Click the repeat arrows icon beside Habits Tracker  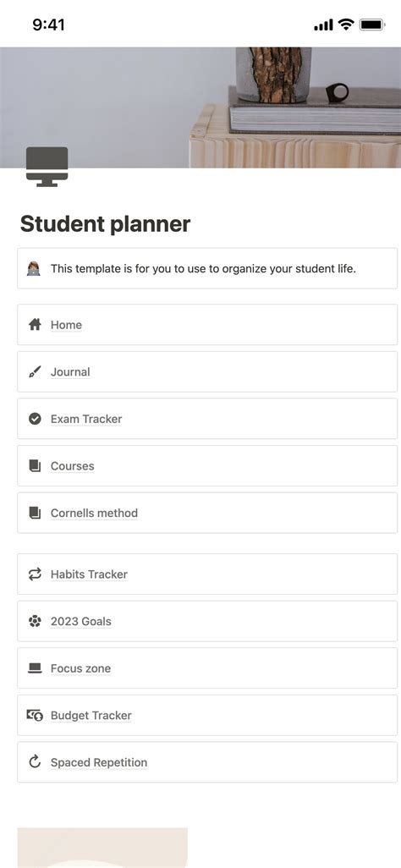[x=35, y=574]
